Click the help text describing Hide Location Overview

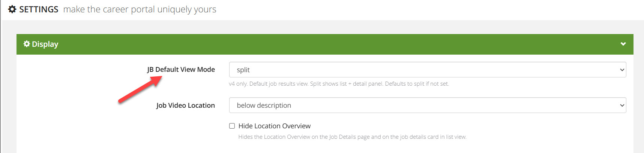pyautogui.click(x=352, y=137)
